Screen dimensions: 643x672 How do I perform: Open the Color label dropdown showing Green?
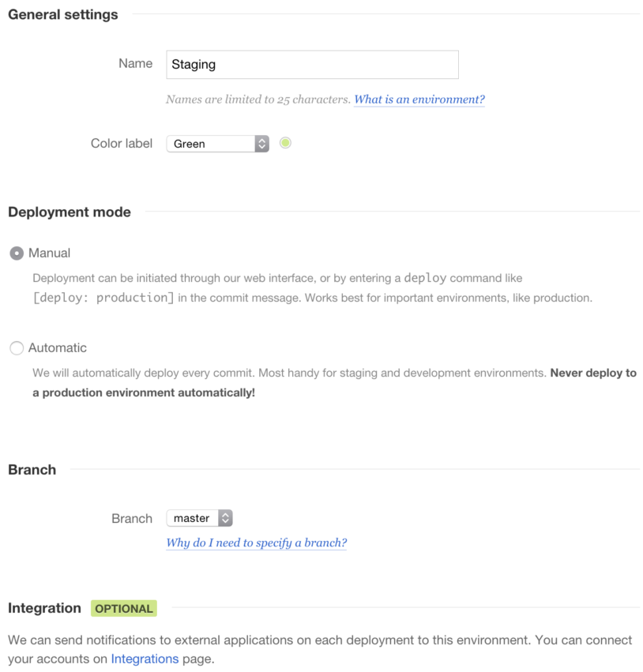click(217, 144)
